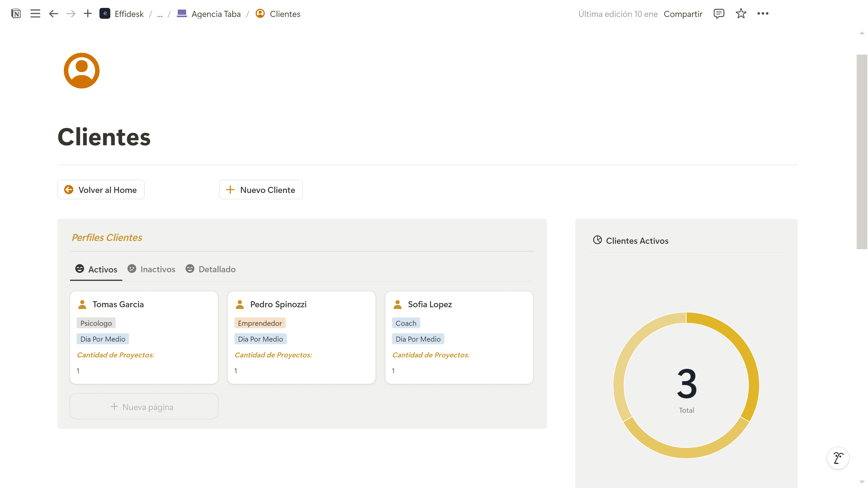Go forward with the right arrow
This screenshot has width=868, height=488.
coord(71,14)
